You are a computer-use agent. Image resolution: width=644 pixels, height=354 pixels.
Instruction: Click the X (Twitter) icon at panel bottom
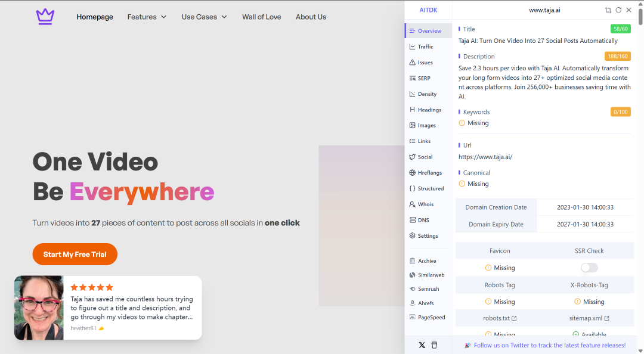(422, 345)
